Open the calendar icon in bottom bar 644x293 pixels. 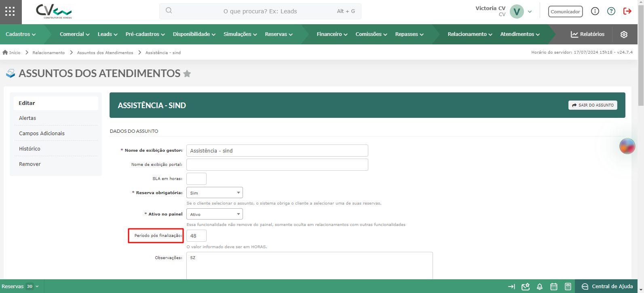click(x=554, y=287)
